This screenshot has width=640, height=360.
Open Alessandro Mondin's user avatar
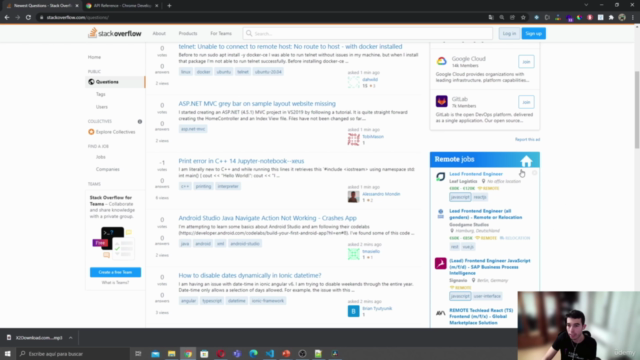point(353,196)
